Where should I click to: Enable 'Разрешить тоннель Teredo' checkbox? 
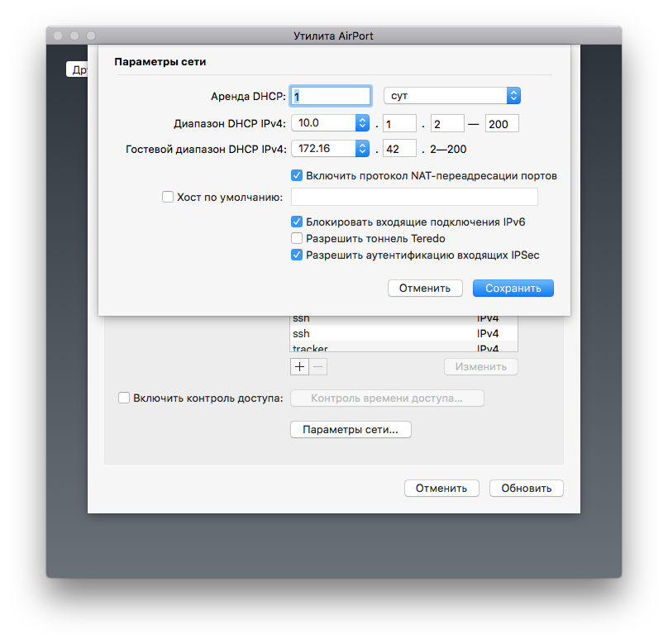point(297,238)
